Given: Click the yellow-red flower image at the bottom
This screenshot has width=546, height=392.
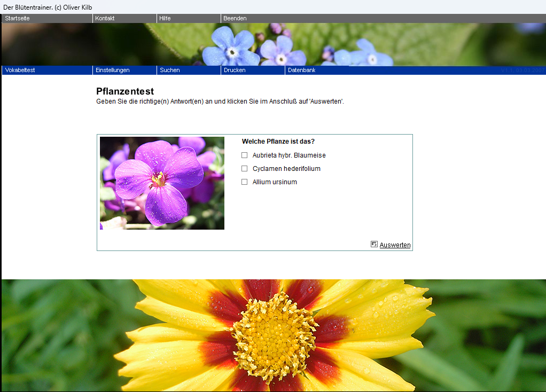Looking at the screenshot, I should 274,335.
